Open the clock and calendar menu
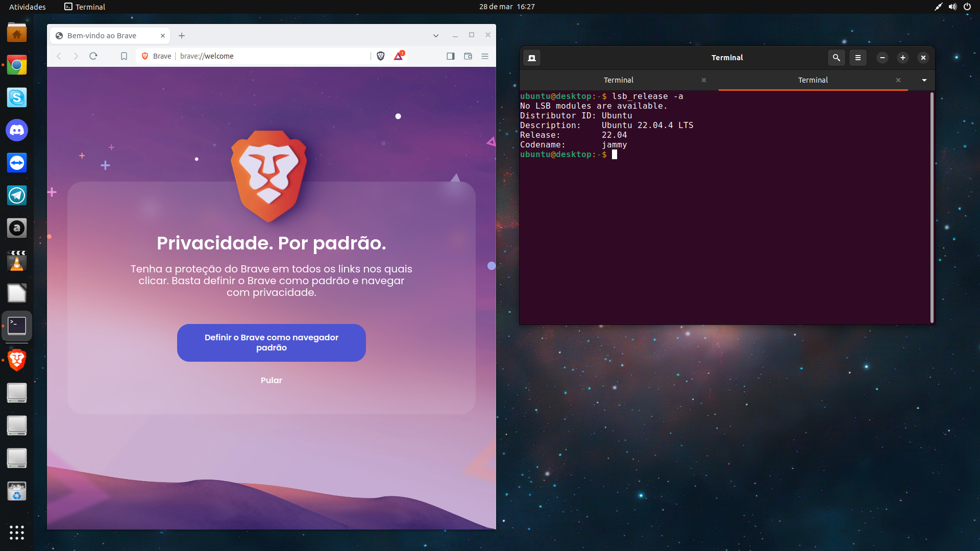 (507, 7)
